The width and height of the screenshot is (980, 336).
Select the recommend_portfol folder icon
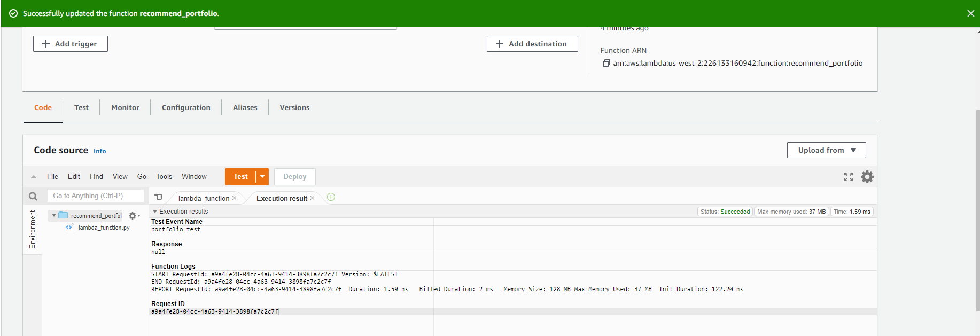coord(63,215)
